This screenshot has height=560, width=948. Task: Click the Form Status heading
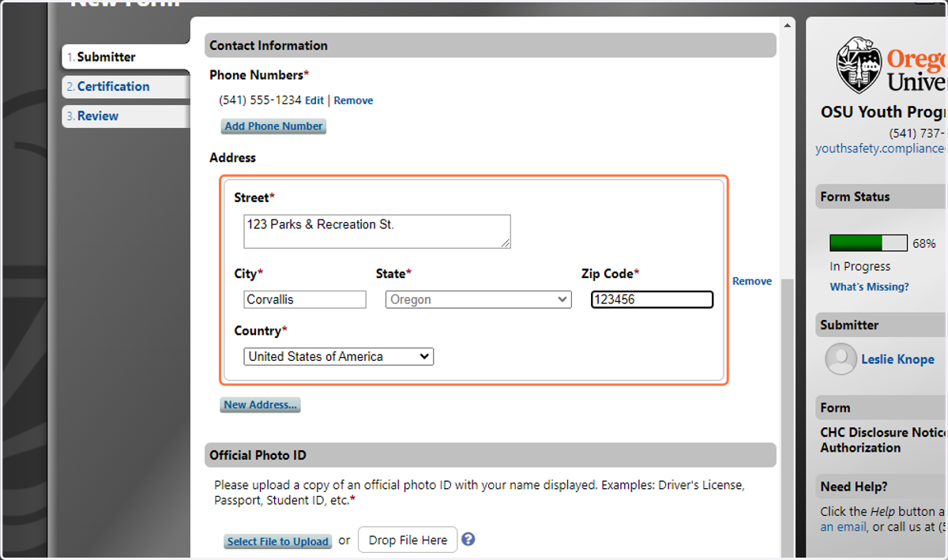pyautogui.click(x=855, y=197)
